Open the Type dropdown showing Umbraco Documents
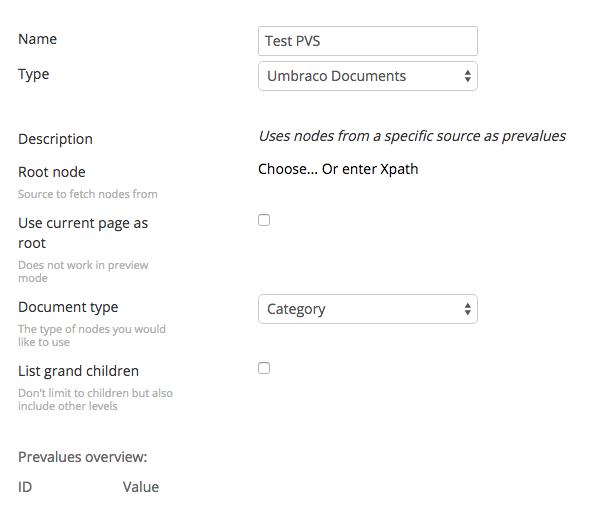The image size is (593, 521). 368,76
